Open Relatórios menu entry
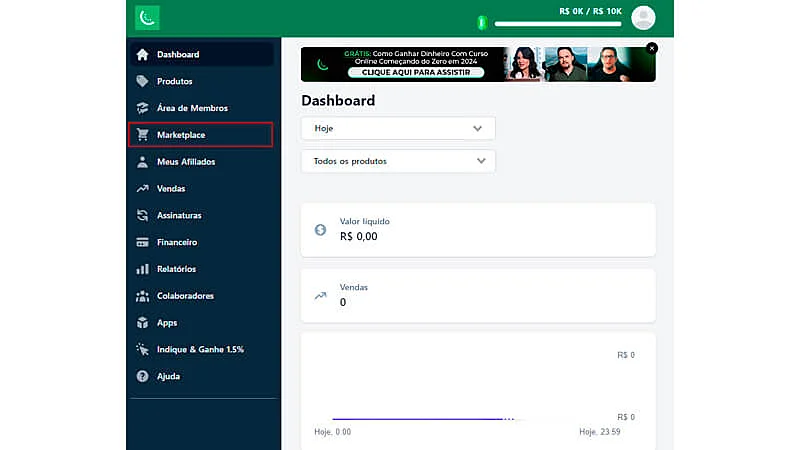The width and height of the screenshot is (800, 450). [x=202, y=269]
